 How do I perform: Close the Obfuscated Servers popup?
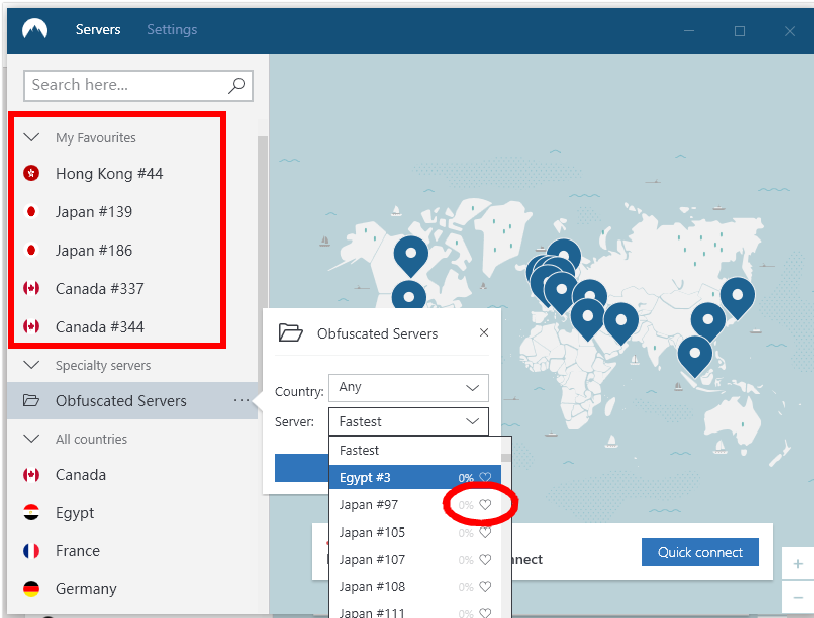484,333
